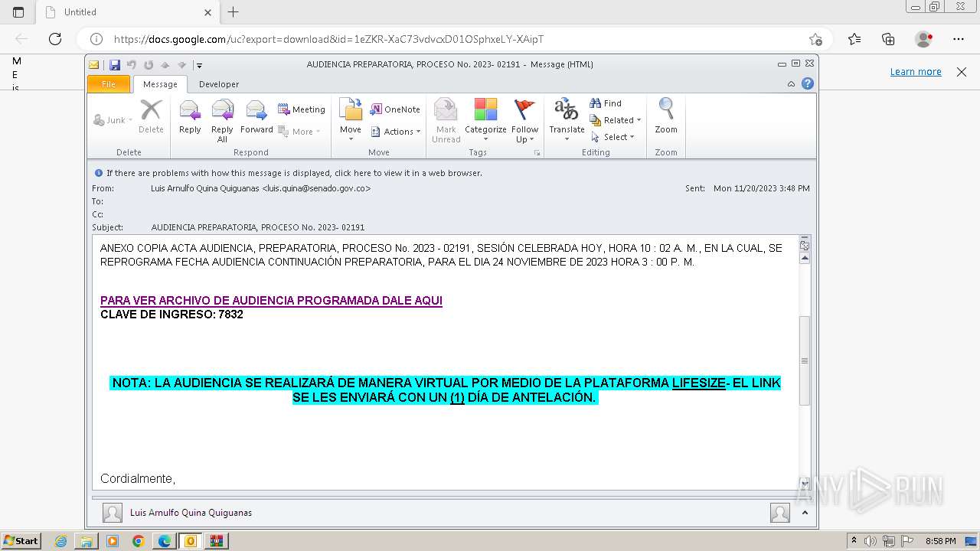Screen dimensions: 980x551
Task: Open Internet Explorer from the taskbar
Action: [x=61, y=541]
